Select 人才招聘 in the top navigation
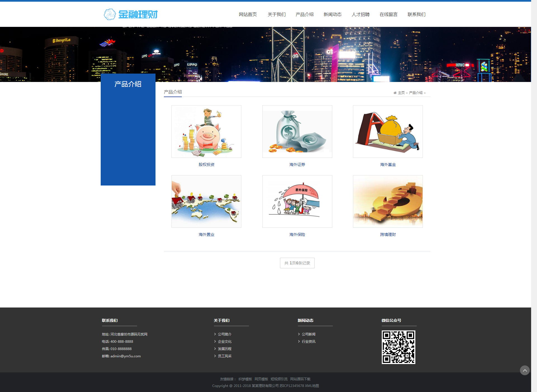Viewport: 537px width, 392px height. [x=360, y=14]
